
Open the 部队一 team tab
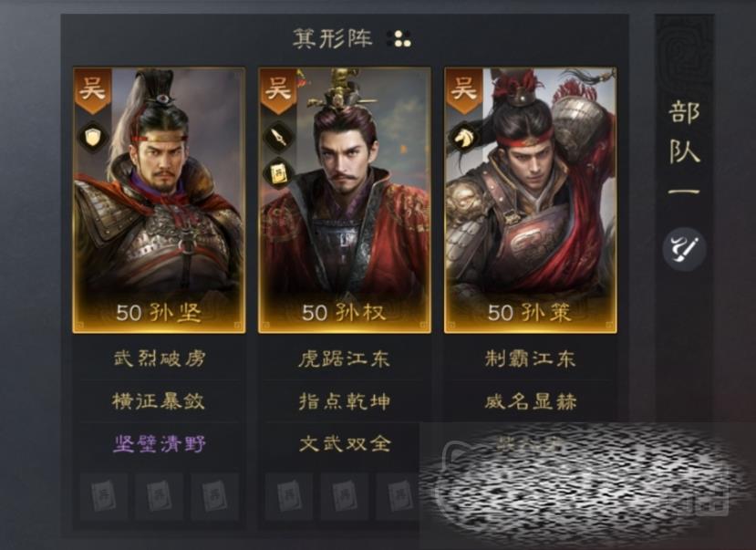coord(684,147)
